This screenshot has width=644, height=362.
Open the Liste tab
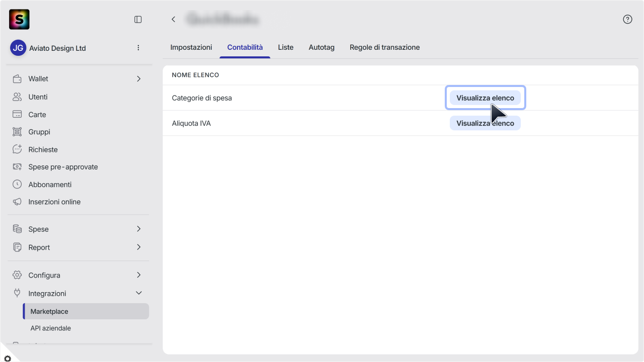pyautogui.click(x=286, y=47)
